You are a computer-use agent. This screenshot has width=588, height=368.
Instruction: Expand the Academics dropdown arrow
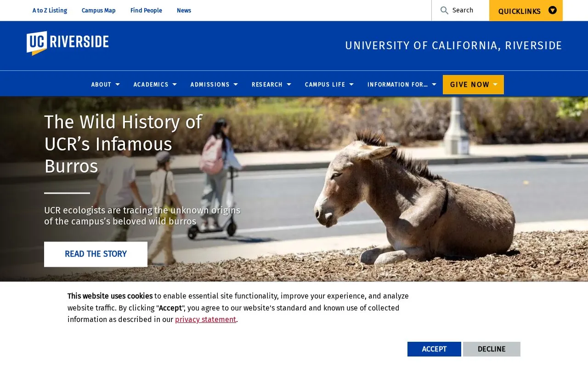click(175, 85)
